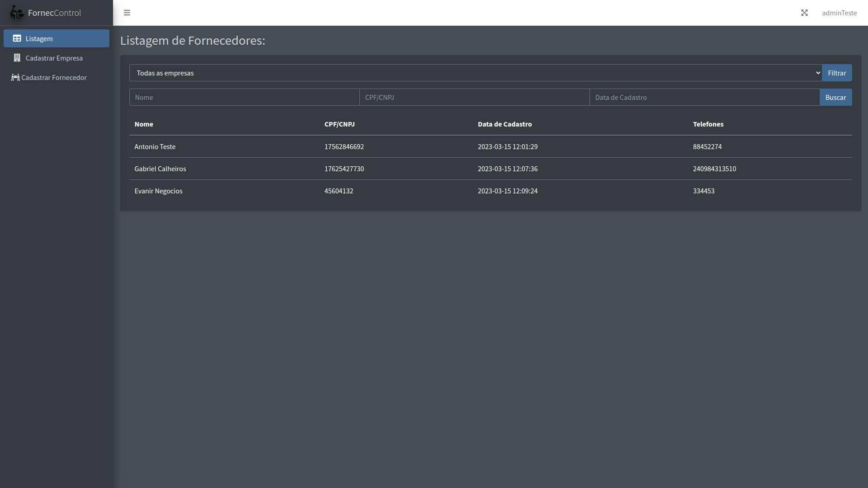This screenshot has height=488, width=868.
Task: Click date 2023-03-15 12:01:29
Action: pos(508,146)
